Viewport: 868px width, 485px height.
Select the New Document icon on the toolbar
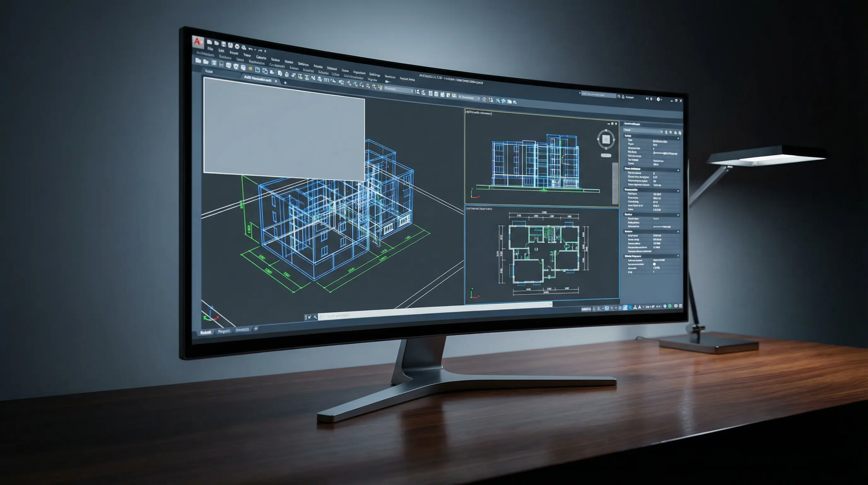point(210,43)
